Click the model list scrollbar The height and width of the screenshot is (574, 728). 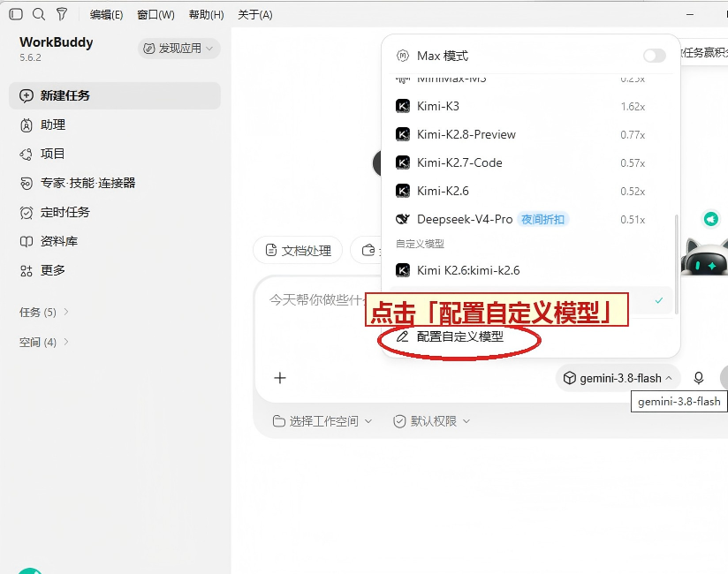[677, 265]
